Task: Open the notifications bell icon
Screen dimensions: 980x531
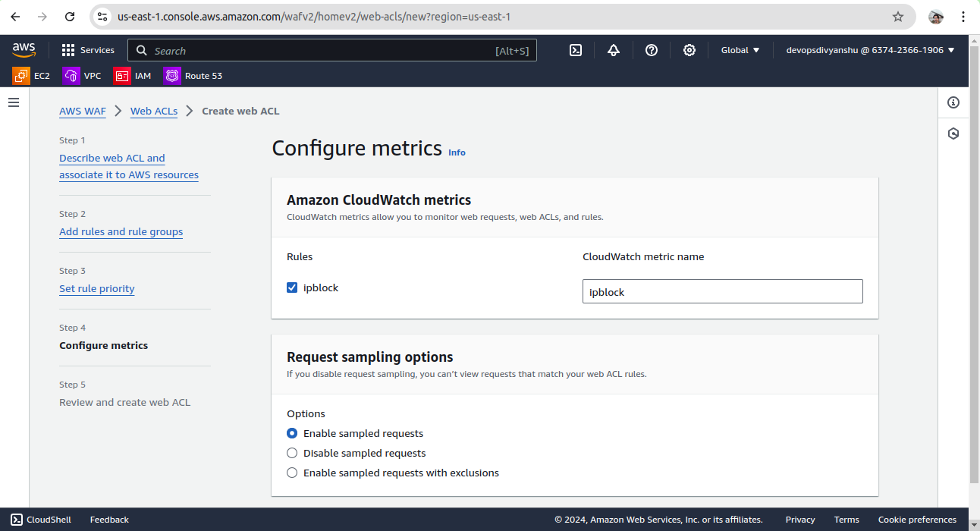Action: point(614,50)
